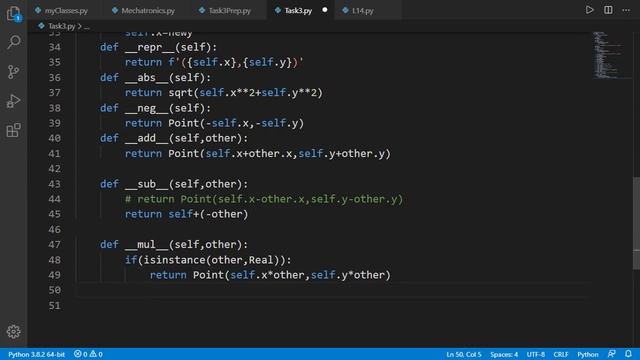The height and width of the screenshot is (360, 640).
Task: Open the Source Control view icon
Action: 13,72
